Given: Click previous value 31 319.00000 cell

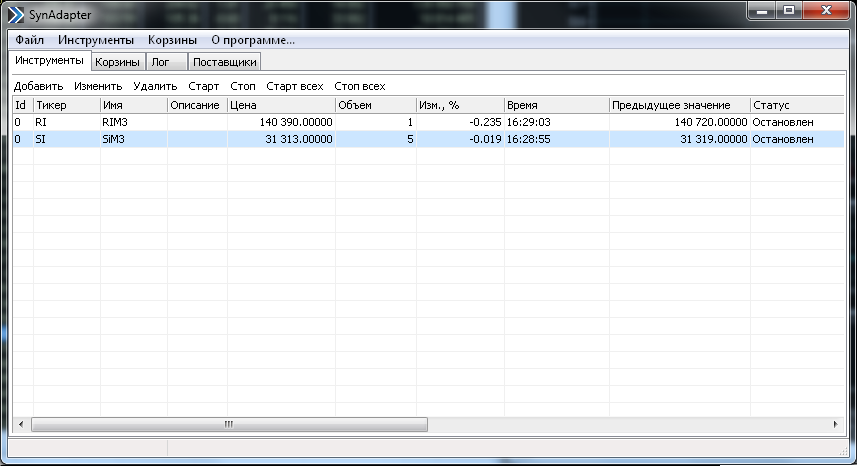Looking at the screenshot, I should (x=680, y=139).
